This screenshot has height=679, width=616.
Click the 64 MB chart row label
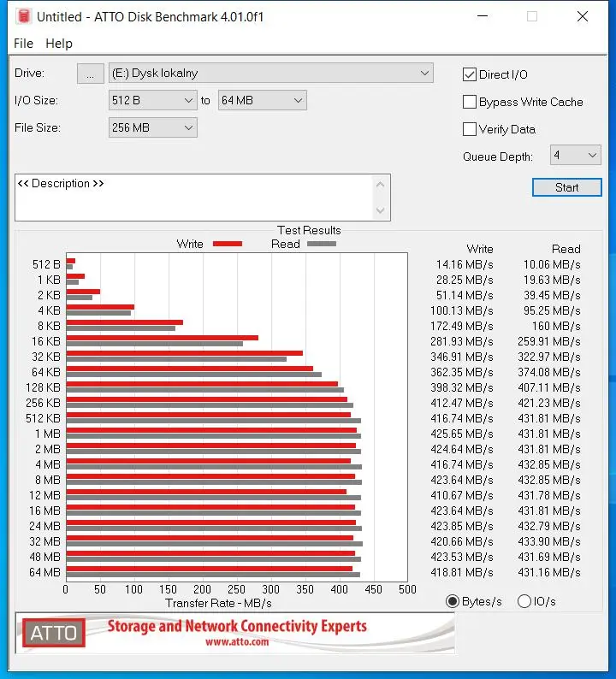click(x=44, y=572)
